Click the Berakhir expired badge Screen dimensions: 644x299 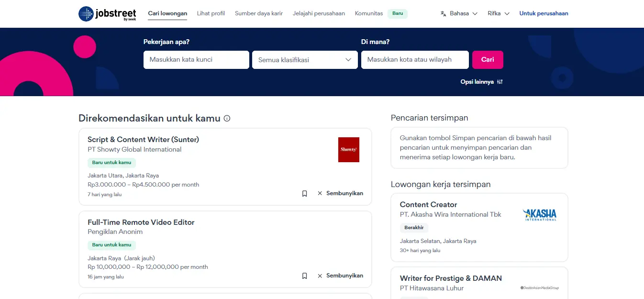coord(414,228)
